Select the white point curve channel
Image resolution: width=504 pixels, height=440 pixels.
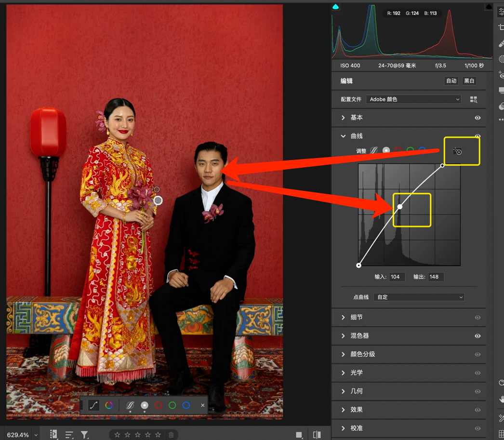(386, 150)
